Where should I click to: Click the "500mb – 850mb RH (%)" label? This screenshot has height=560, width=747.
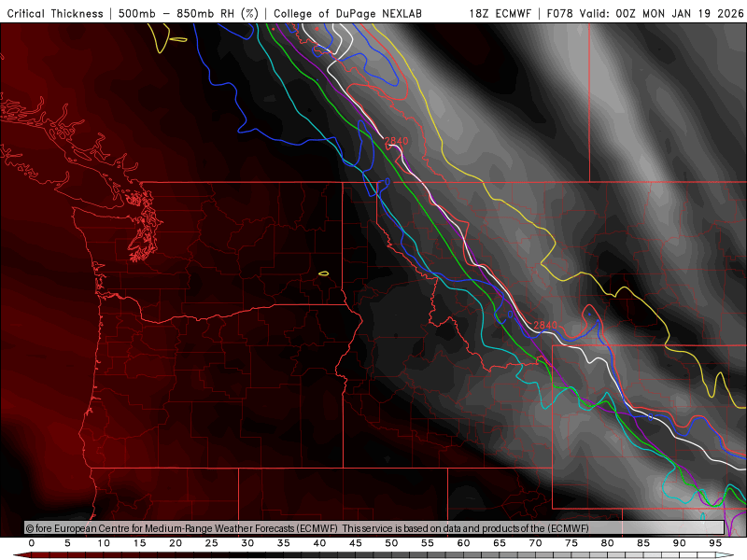click(189, 14)
